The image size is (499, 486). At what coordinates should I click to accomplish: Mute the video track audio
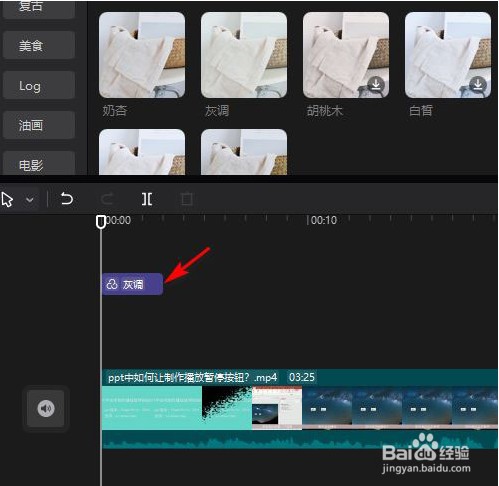[46, 408]
